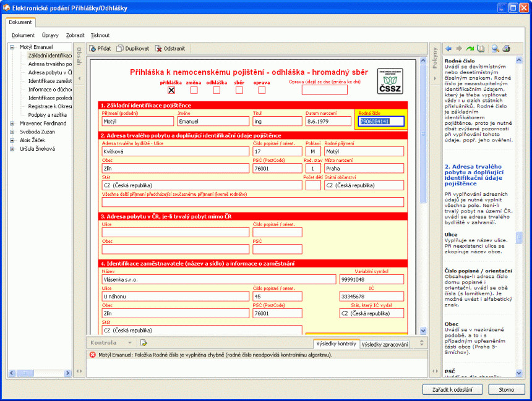Expand the Svoboda Zuzan tree node
This screenshot has width=532, height=401.
[x=12, y=132]
